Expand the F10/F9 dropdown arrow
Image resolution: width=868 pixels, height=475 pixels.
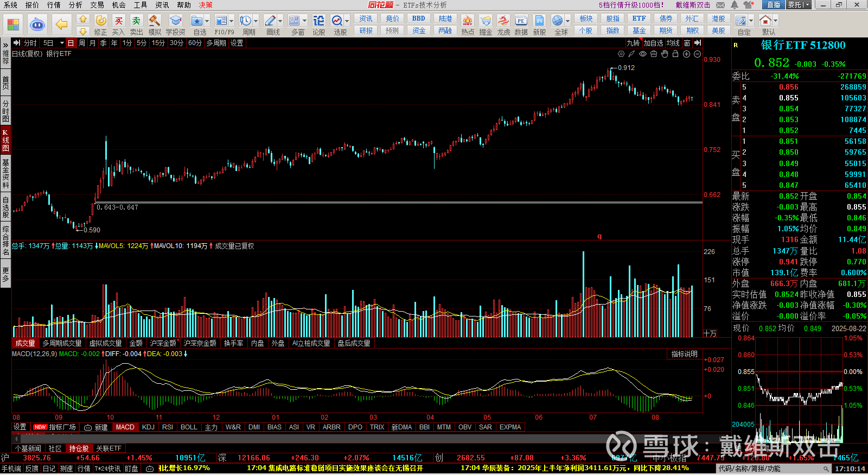coord(232,21)
